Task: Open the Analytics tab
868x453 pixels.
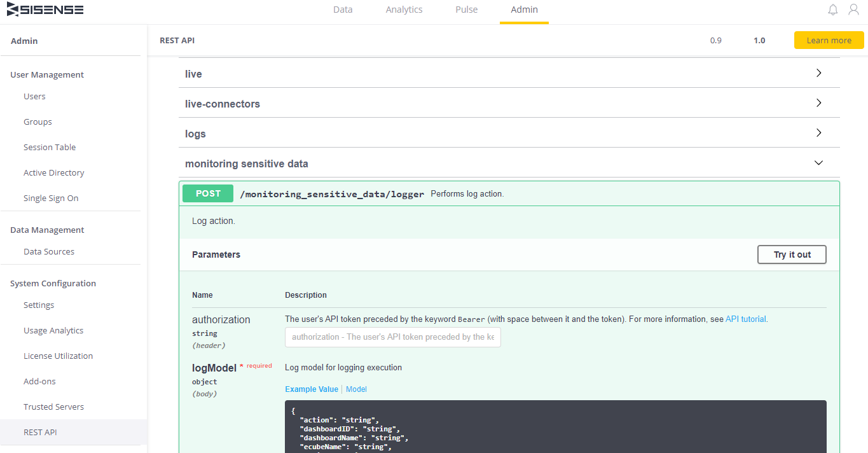Action: (x=404, y=10)
